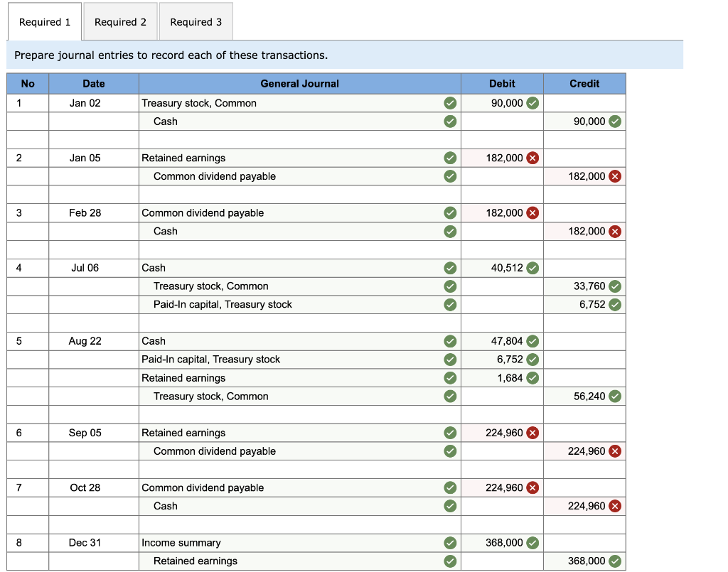
Task: Switch to the Required 2 tab
Action: [x=120, y=21]
